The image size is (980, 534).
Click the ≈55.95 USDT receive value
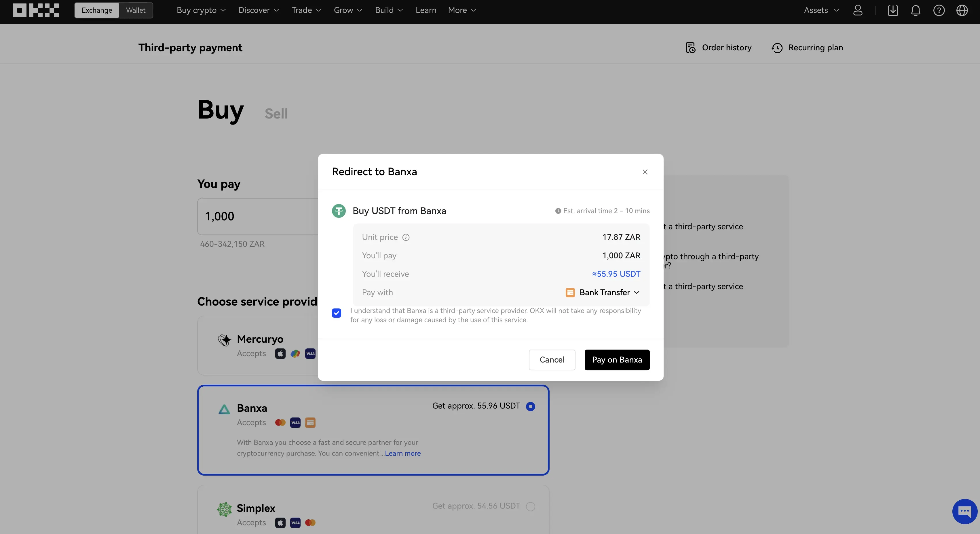point(616,274)
